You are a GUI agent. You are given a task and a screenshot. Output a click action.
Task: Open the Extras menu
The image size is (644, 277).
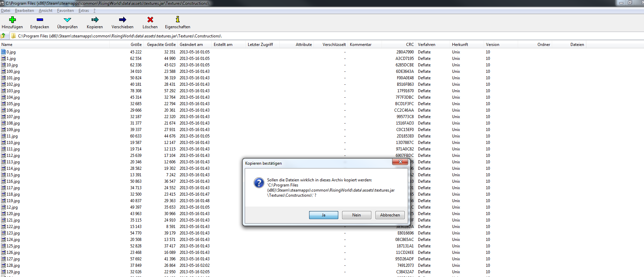(83, 11)
